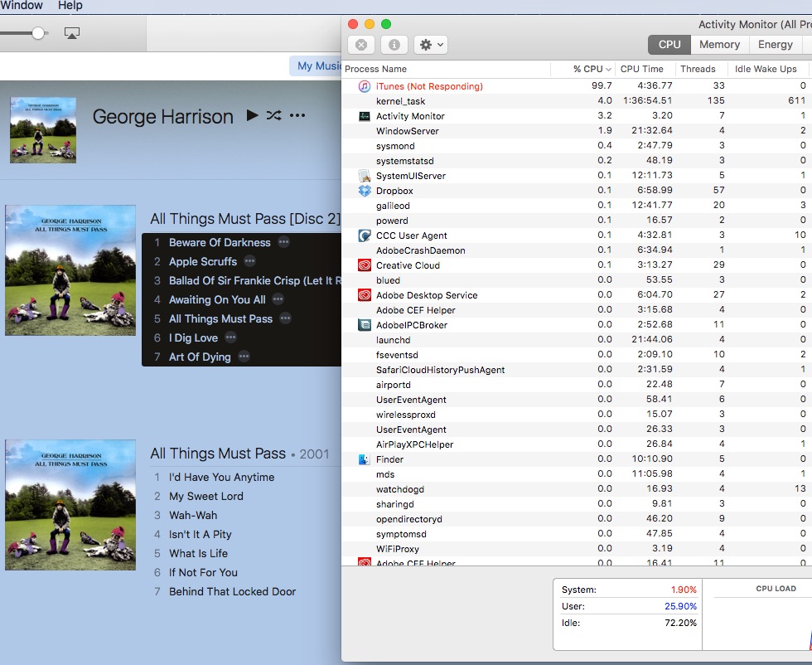Screen dimensions: 812x665
Task: Click the AirPlay icon in iTunes
Action: pos(71,33)
